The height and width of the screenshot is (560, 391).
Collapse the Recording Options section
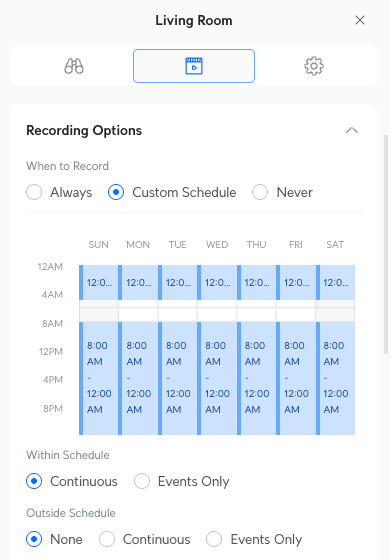click(352, 130)
